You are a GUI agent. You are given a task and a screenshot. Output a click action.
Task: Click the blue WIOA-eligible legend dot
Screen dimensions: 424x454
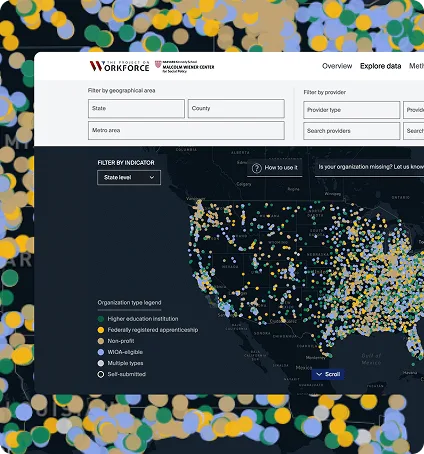pyautogui.click(x=101, y=352)
